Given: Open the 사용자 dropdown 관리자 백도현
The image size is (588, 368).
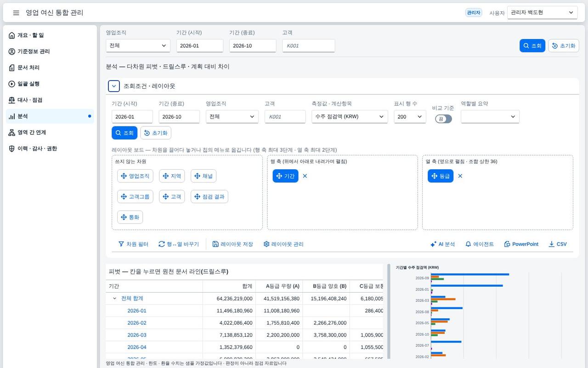Looking at the screenshot, I should [543, 13].
